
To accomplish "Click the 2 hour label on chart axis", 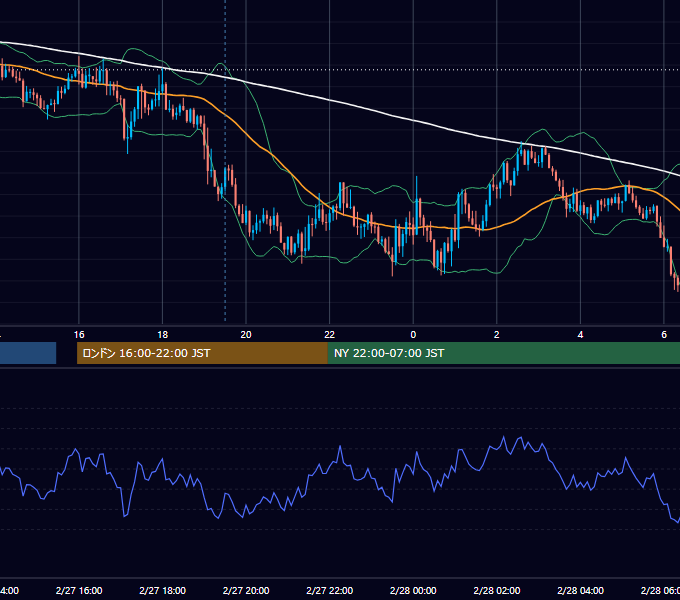I will (x=497, y=335).
